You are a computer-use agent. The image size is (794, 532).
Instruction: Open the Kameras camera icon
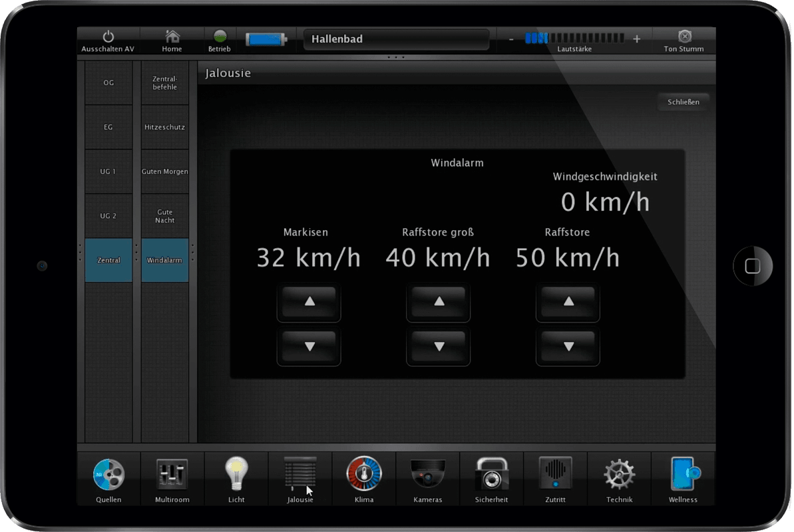tap(427, 475)
